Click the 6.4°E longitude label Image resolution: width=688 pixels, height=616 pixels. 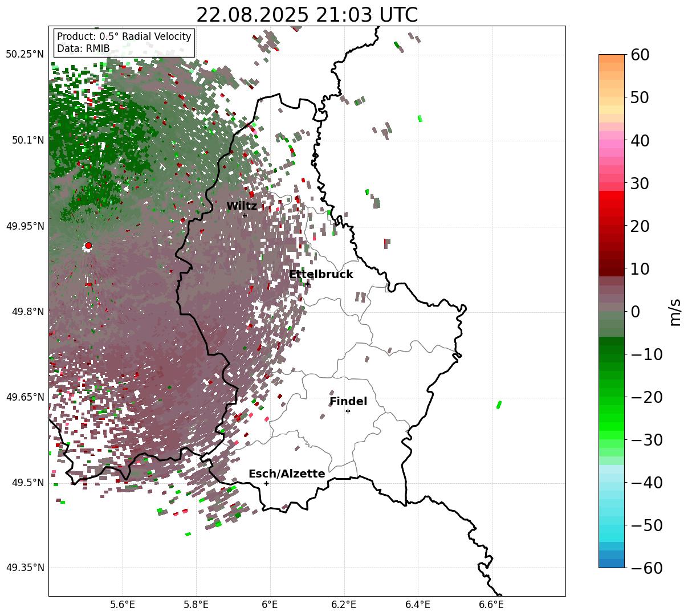[x=418, y=605]
